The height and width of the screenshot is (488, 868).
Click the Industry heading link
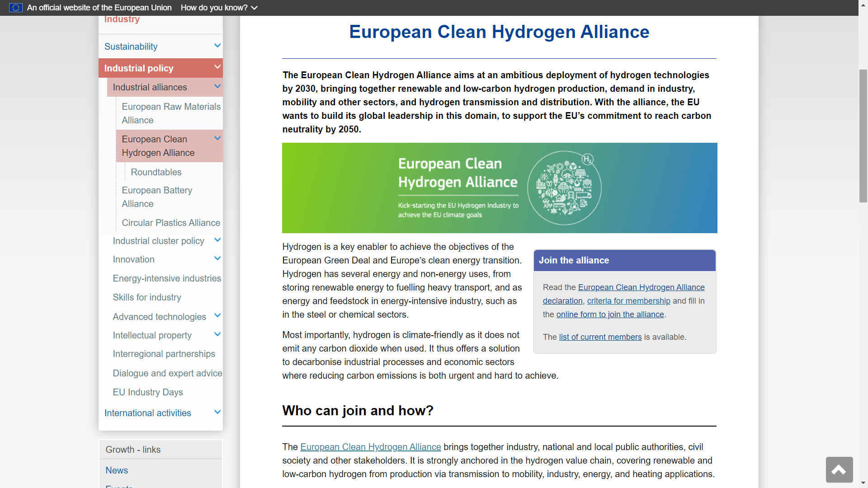(x=122, y=19)
